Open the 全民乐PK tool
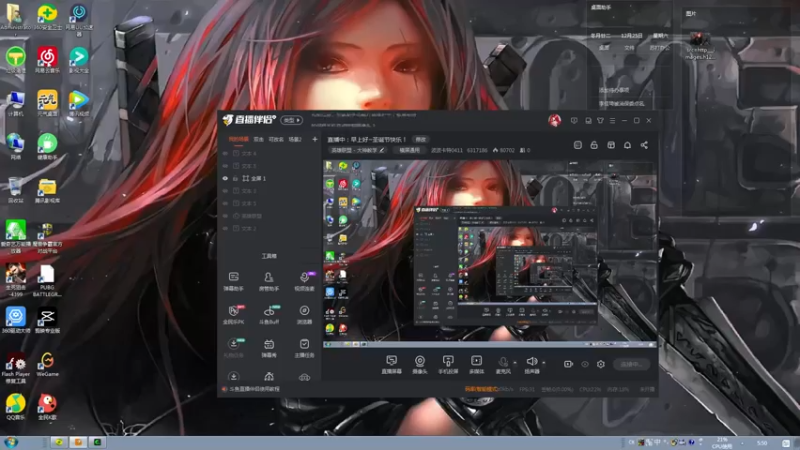This screenshot has height=450, width=800. click(234, 314)
